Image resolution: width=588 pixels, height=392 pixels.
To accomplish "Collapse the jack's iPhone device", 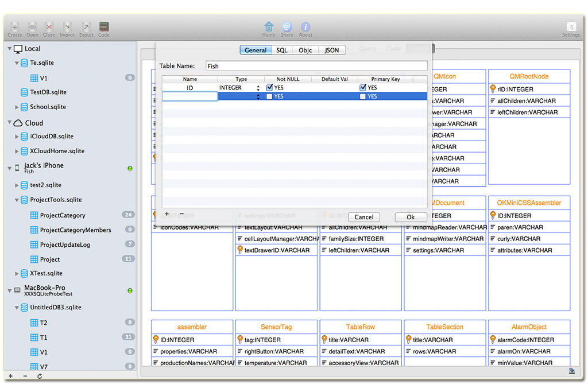I will click(x=10, y=168).
